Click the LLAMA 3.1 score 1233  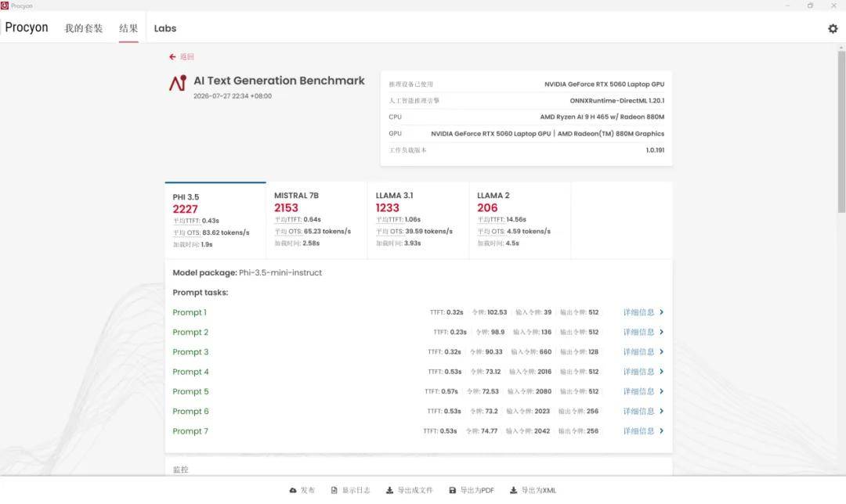[388, 208]
